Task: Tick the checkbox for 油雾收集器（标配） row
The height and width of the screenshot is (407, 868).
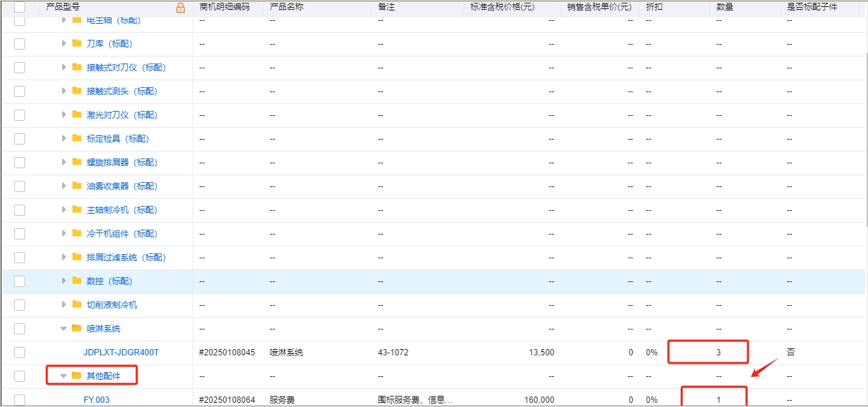Action: (20, 186)
